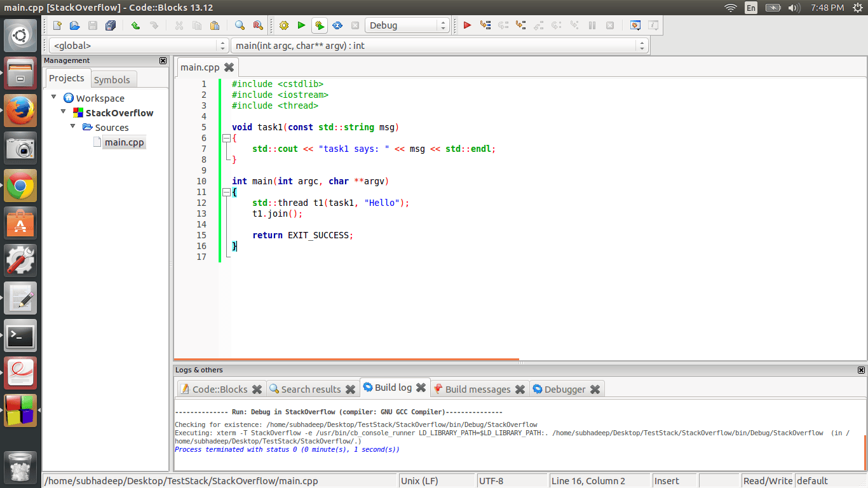Undo the last edit
868x488 pixels.
135,25
